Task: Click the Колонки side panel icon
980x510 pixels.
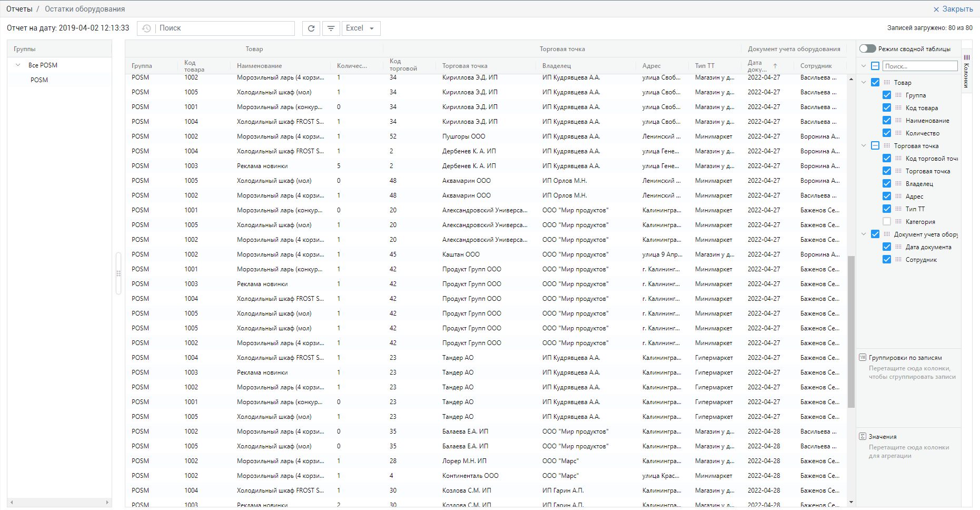Action: click(966, 71)
